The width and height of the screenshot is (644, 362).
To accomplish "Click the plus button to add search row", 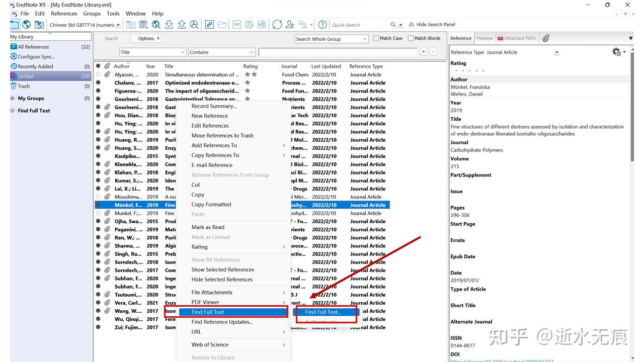I will pos(424,51).
